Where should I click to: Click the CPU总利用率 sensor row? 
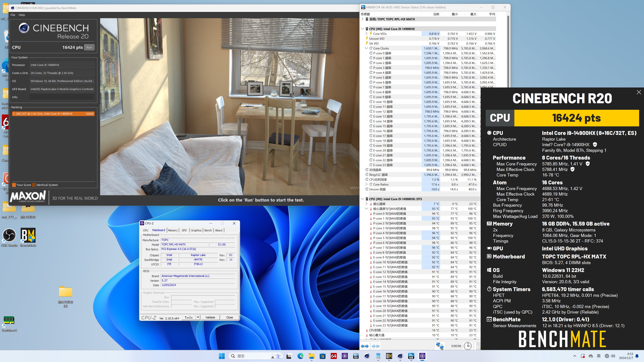tap(420, 180)
